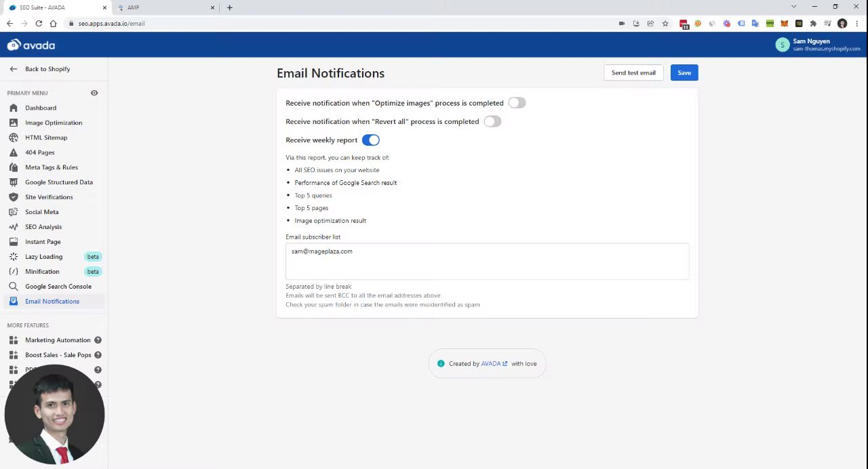Image resolution: width=868 pixels, height=469 pixels.
Task: Click the Lazy Loading spinner icon
Action: coord(14,257)
